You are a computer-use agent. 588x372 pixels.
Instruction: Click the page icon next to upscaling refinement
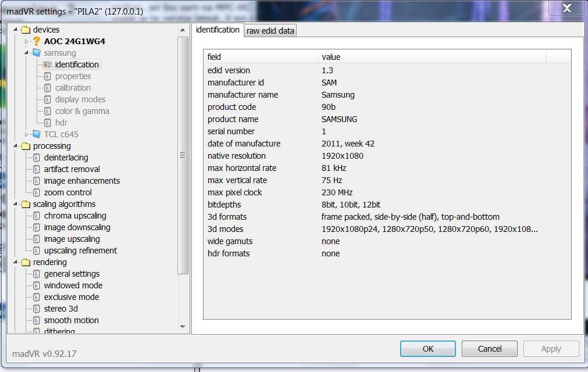pyautogui.click(x=37, y=251)
